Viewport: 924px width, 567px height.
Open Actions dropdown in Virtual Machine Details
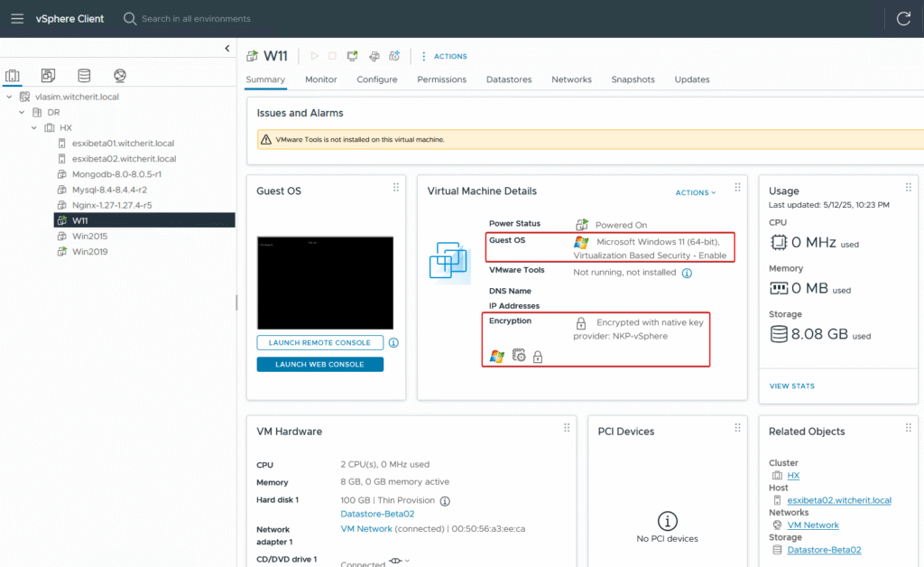point(696,192)
